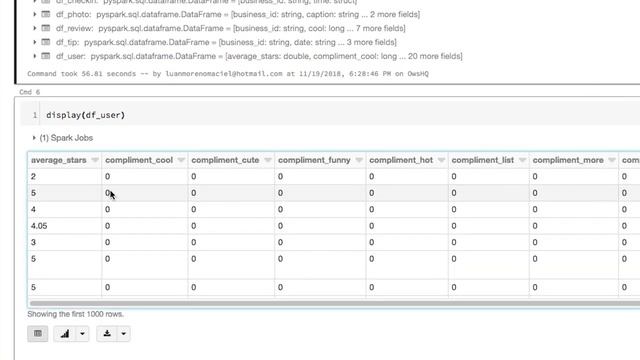
Task: Select the average_stars cell showing 2
Action: (64, 176)
